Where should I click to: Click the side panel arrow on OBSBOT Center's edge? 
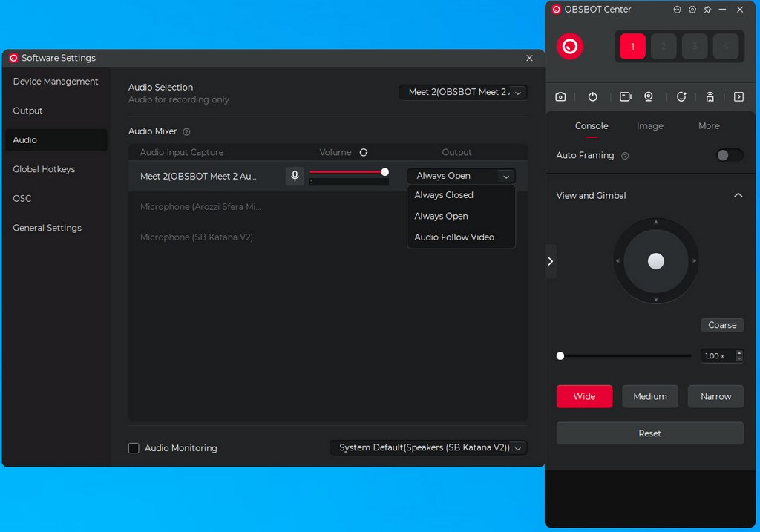[551, 262]
